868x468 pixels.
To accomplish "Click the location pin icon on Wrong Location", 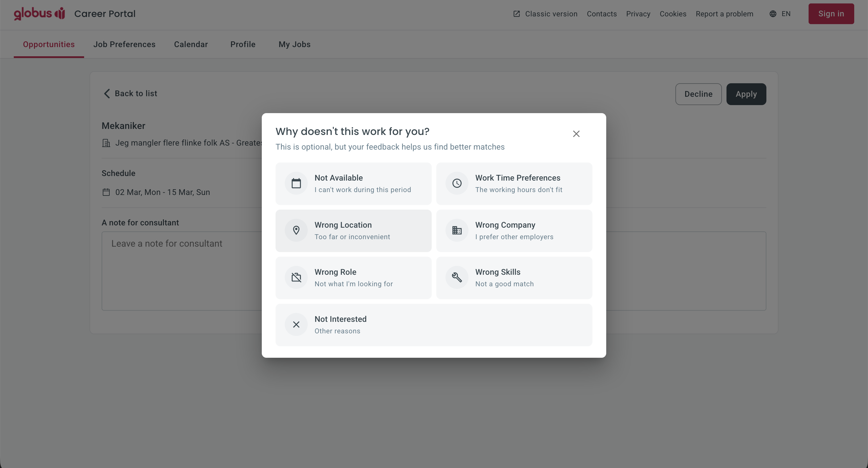I will (x=296, y=230).
